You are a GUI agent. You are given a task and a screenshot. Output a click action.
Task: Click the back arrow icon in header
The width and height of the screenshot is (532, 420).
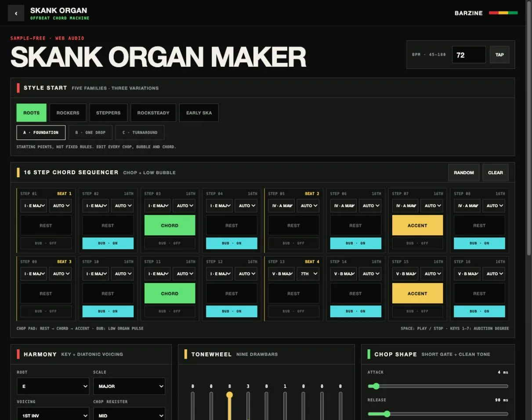click(x=16, y=13)
